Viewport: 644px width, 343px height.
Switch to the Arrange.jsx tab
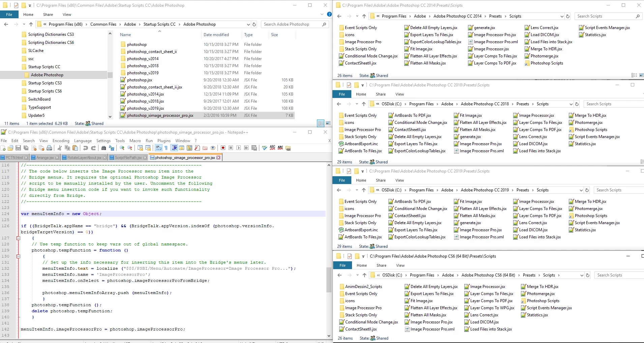tap(45, 157)
